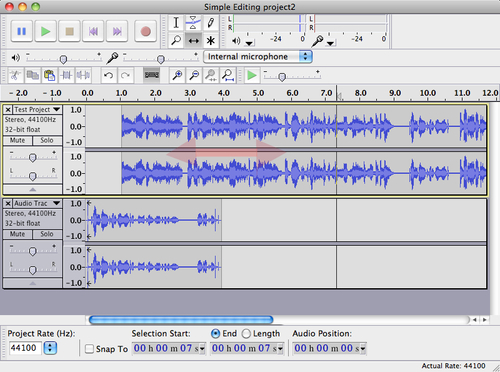Mute the Audio Track
This screenshot has width=500, height=372.
coord(18,234)
